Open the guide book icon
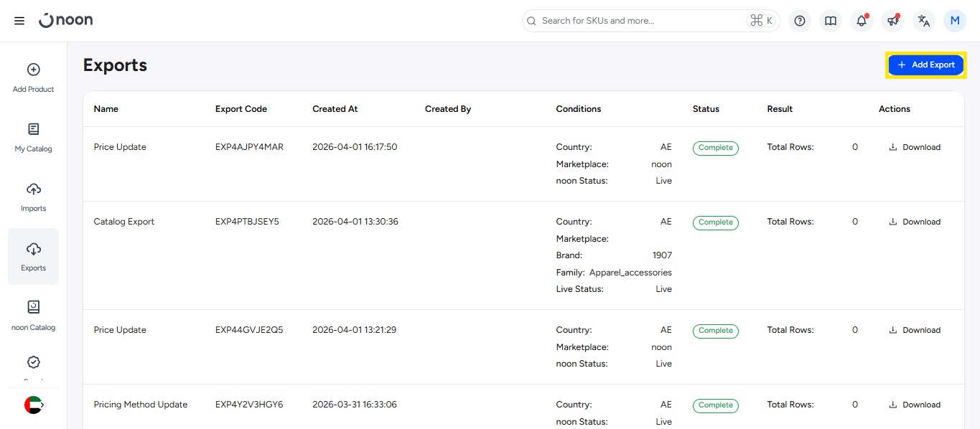This screenshot has height=429, width=980. coord(831,21)
